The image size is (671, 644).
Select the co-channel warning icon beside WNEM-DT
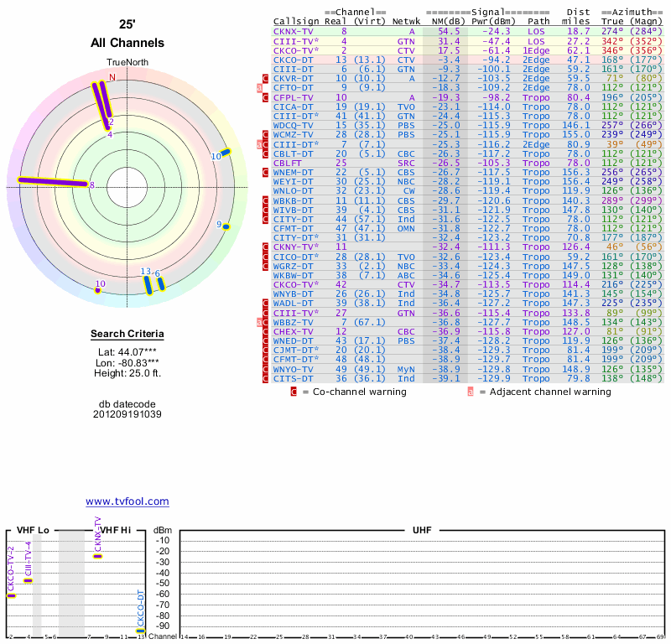point(267,172)
